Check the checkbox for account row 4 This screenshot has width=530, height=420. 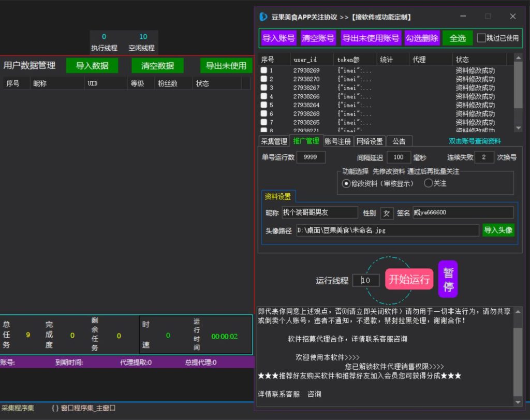[x=263, y=96]
